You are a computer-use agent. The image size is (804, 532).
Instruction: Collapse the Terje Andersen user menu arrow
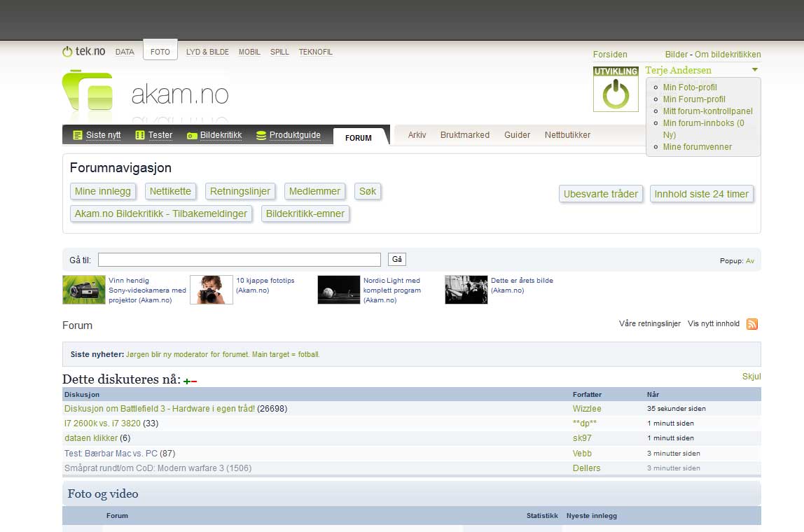755,70
